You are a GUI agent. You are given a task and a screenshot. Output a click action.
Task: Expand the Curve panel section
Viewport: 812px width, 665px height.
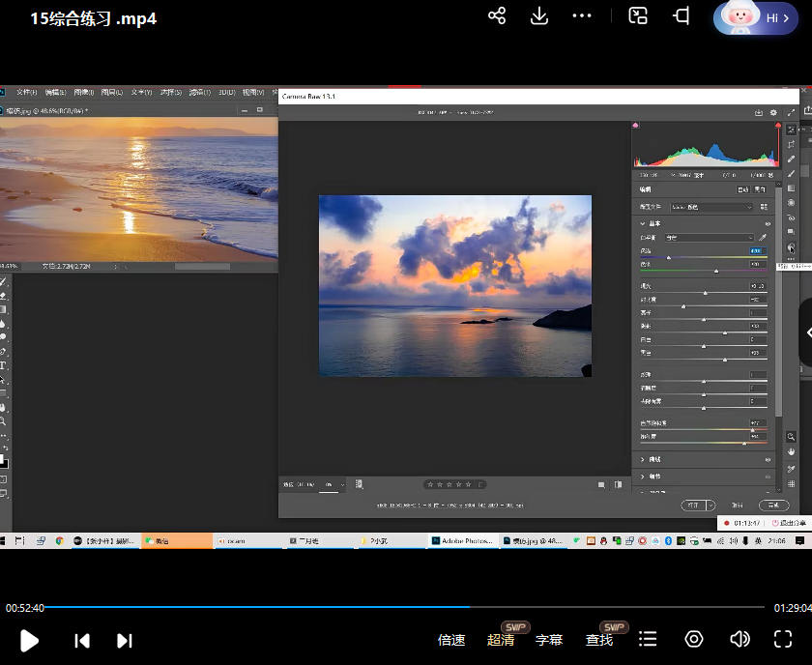pyautogui.click(x=643, y=459)
